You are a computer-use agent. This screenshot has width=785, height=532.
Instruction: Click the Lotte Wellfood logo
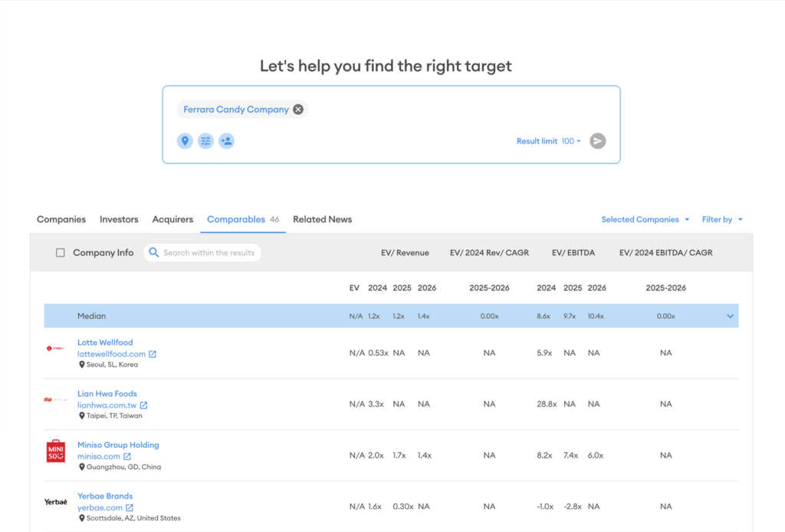pos(55,348)
